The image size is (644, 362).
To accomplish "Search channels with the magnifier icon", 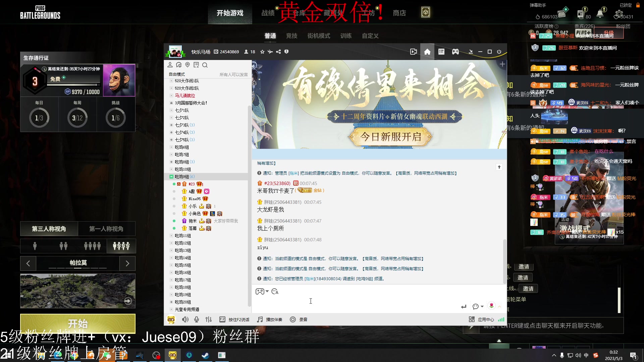I will [x=205, y=65].
